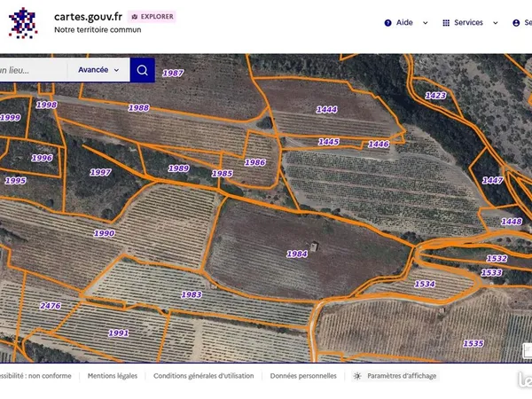Select parcel label 1534
The image size is (532, 399).
click(x=425, y=285)
